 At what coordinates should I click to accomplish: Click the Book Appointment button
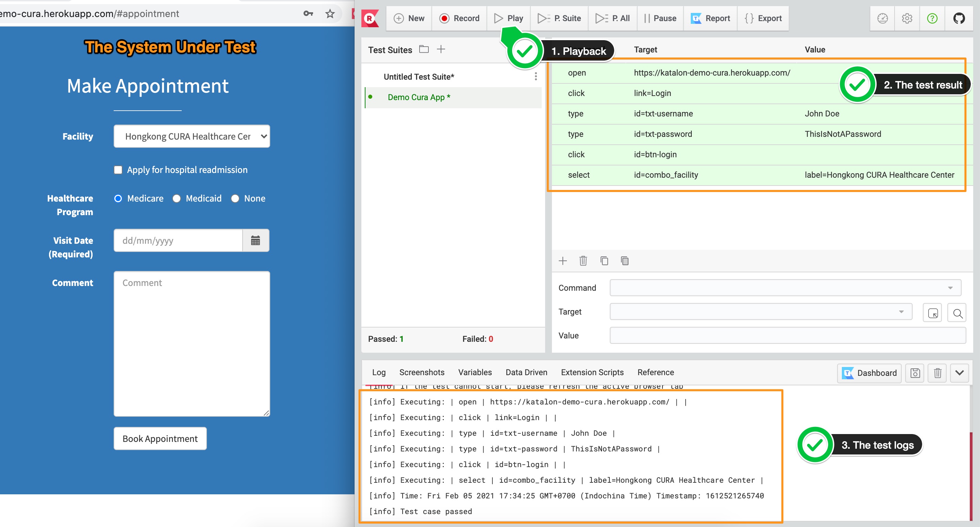pyautogui.click(x=160, y=439)
